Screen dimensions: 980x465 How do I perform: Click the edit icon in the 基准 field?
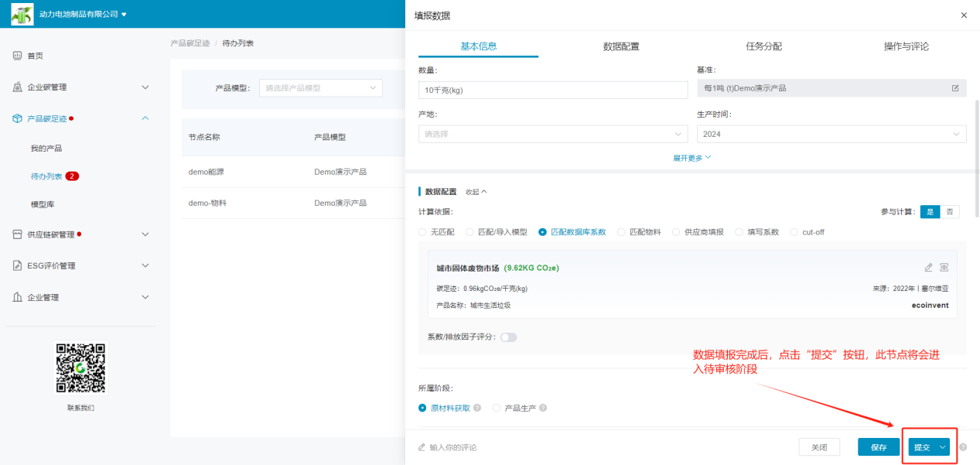(x=955, y=88)
